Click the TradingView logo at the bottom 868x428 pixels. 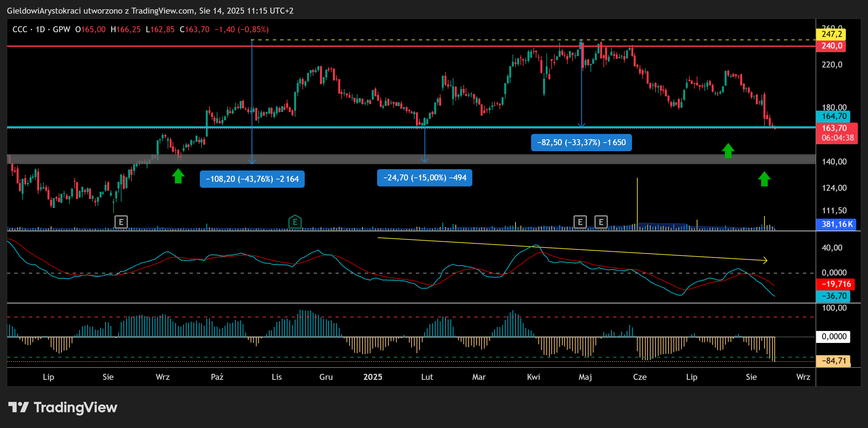(63, 407)
